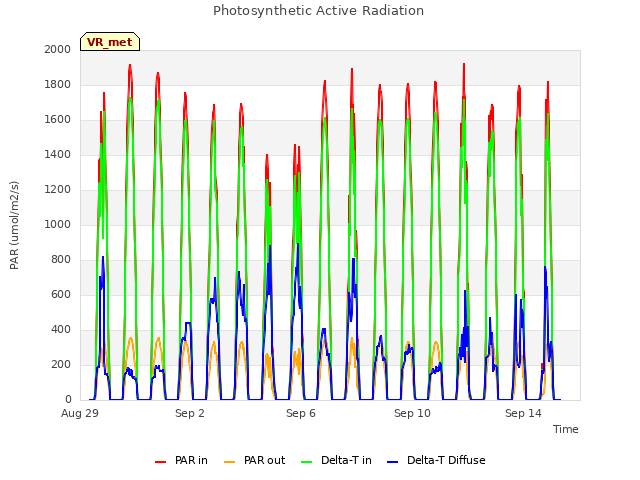Image resolution: width=640 pixels, height=480 pixels.
Task: Click the 1200 y-axis tick label
Action: (58, 190)
